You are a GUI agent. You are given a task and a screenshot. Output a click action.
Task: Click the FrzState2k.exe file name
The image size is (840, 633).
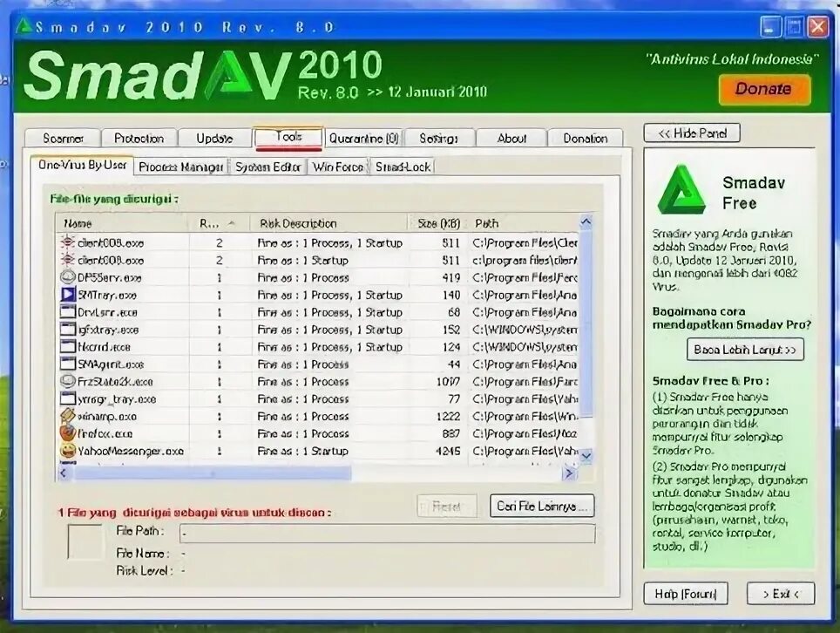(x=115, y=382)
